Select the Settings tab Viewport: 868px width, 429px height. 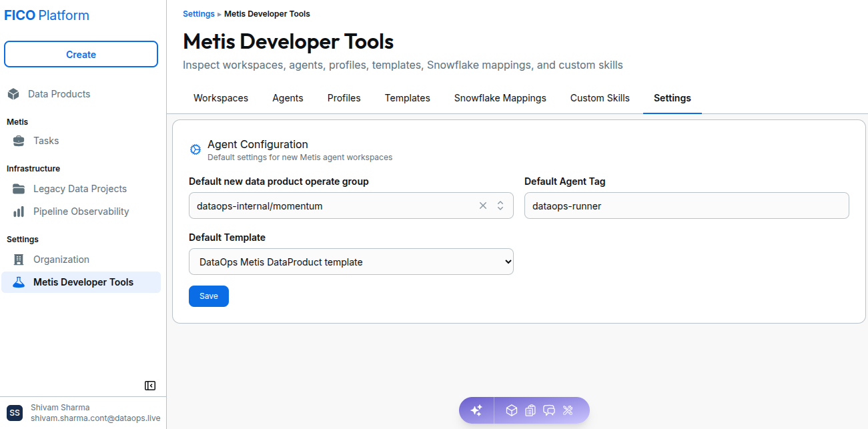click(x=673, y=98)
